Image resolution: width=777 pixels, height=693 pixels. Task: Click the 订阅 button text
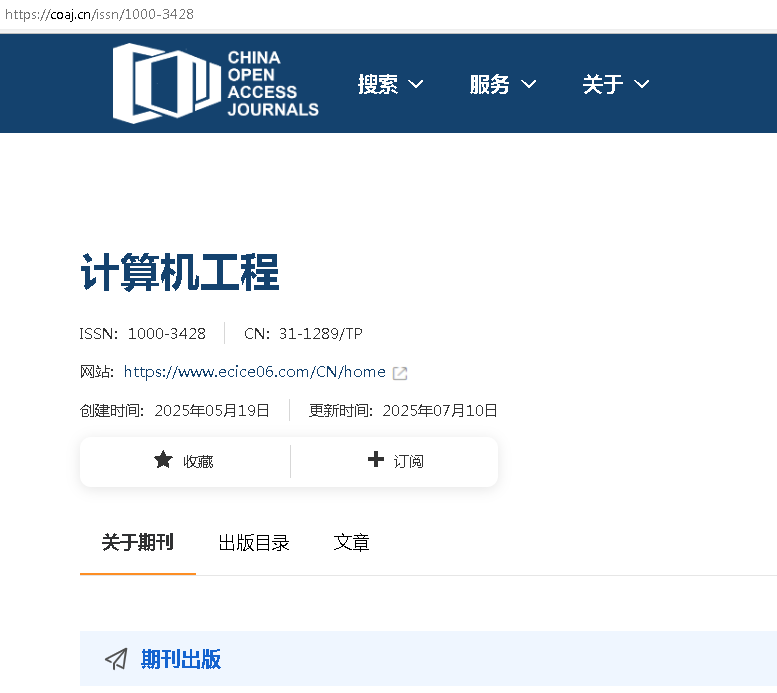tap(408, 461)
